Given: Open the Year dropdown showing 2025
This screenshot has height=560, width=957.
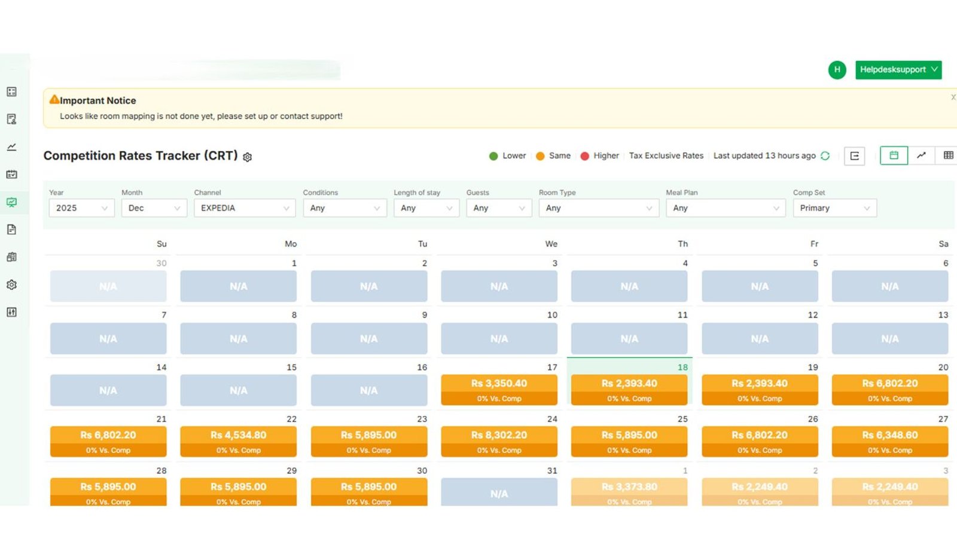Looking at the screenshot, I should (x=81, y=208).
